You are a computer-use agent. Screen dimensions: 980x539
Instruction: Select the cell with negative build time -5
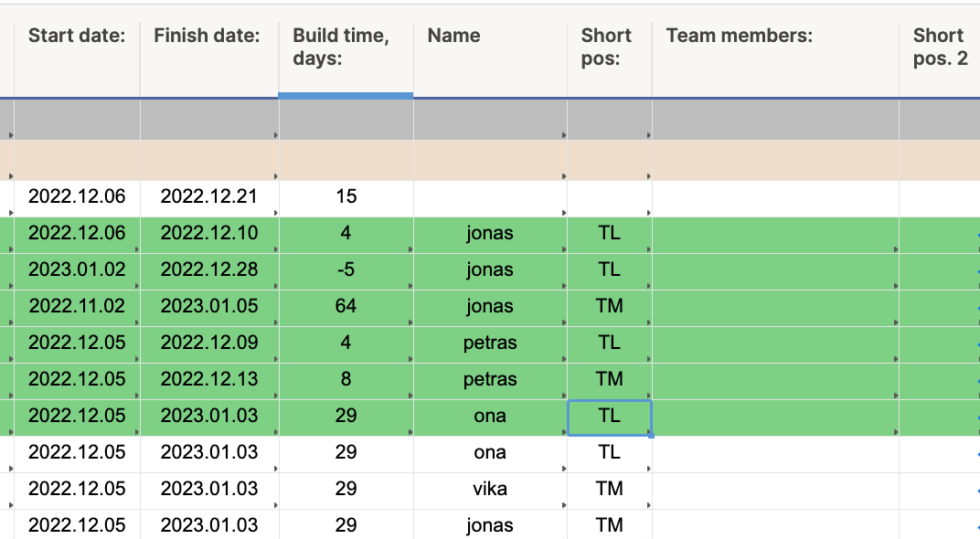click(346, 269)
